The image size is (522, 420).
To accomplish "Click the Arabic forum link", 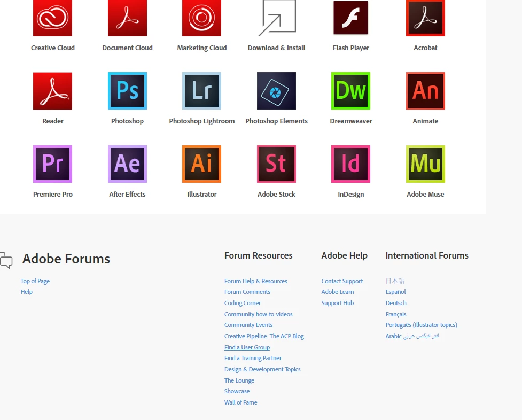I will click(x=412, y=336).
